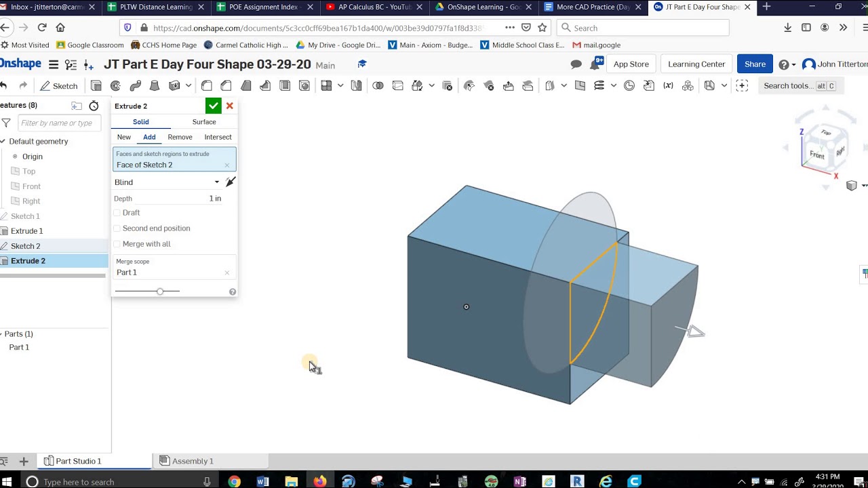Open the help menu dropdown

point(787,64)
